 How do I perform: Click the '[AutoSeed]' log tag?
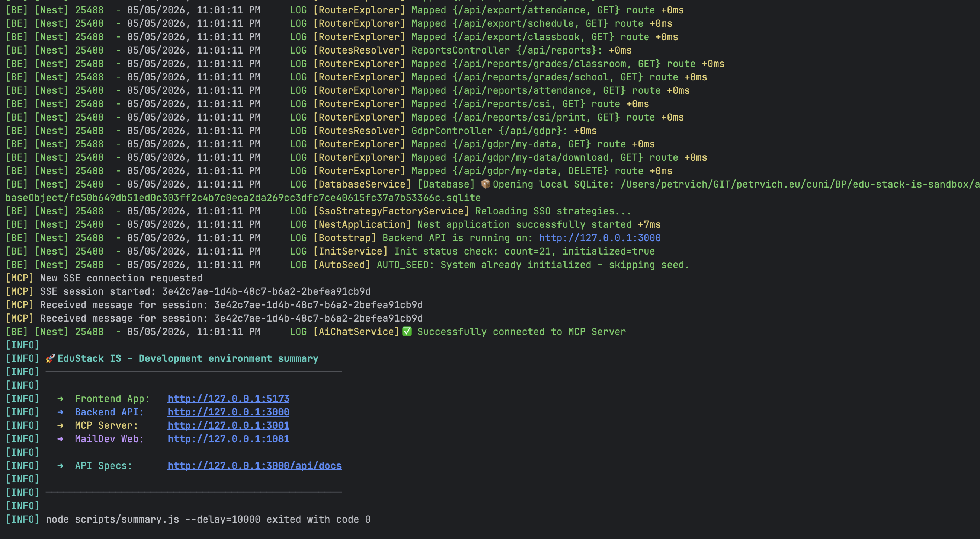tap(342, 265)
